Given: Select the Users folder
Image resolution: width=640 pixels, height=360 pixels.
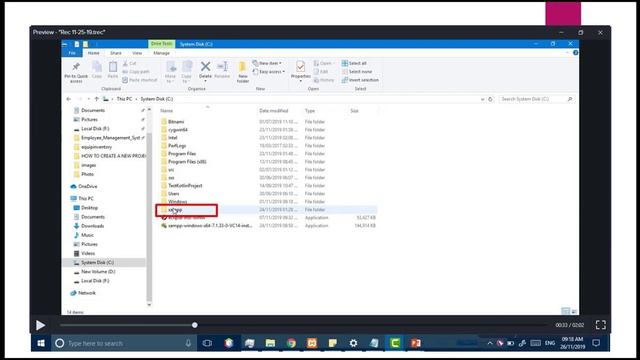Looking at the screenshot, I should [173, 193].
